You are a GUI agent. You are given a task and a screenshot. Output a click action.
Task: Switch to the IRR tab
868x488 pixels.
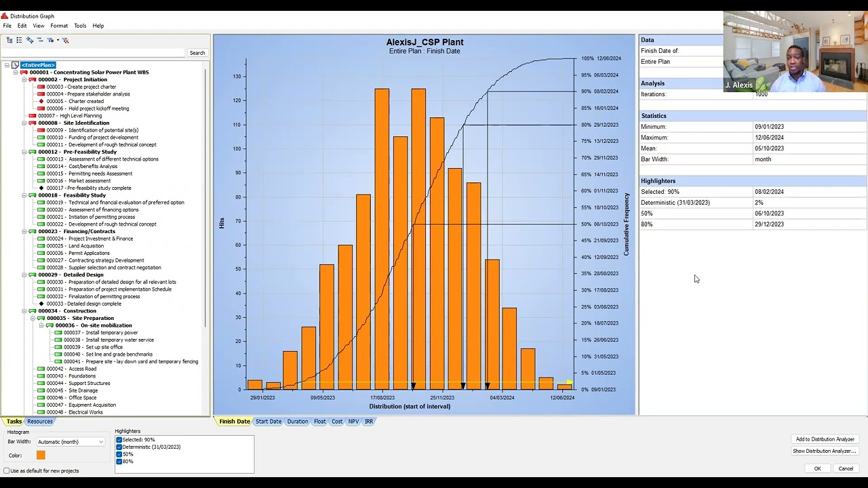369,422
